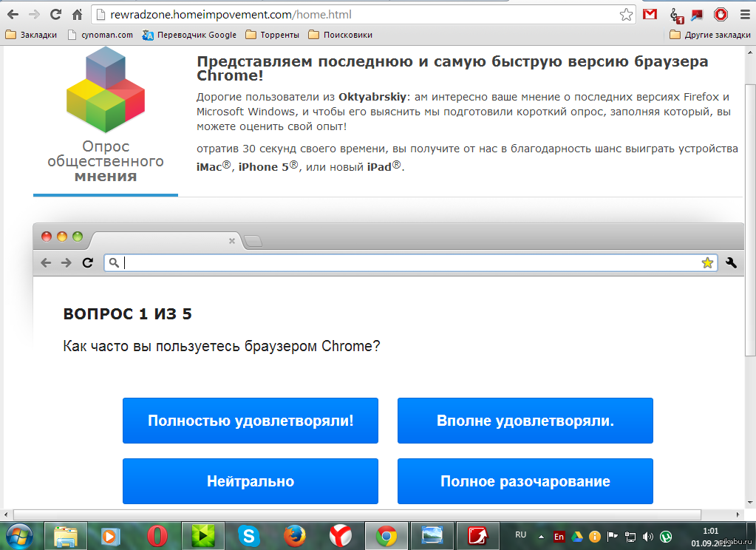The width and height of the screenshot is (756, 550).
Task: Bookmark this page with the star icon
Action: tap(626, 14)
